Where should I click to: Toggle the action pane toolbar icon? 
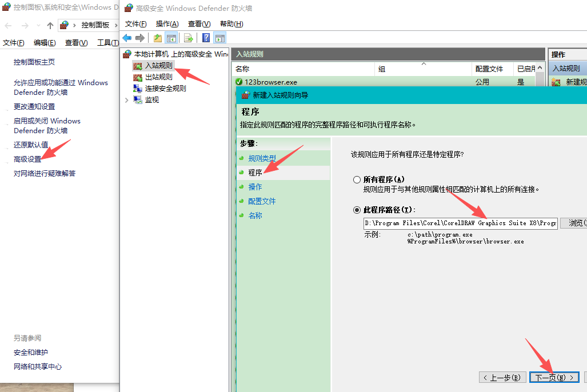220,38
